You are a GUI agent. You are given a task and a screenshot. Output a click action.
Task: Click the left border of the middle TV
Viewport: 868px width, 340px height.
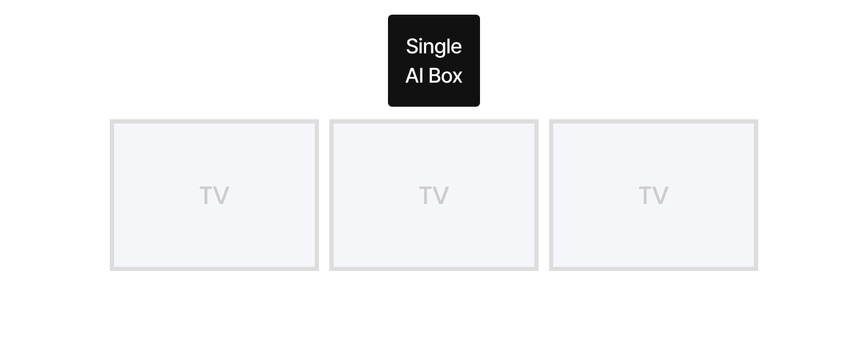coord(332,195)
